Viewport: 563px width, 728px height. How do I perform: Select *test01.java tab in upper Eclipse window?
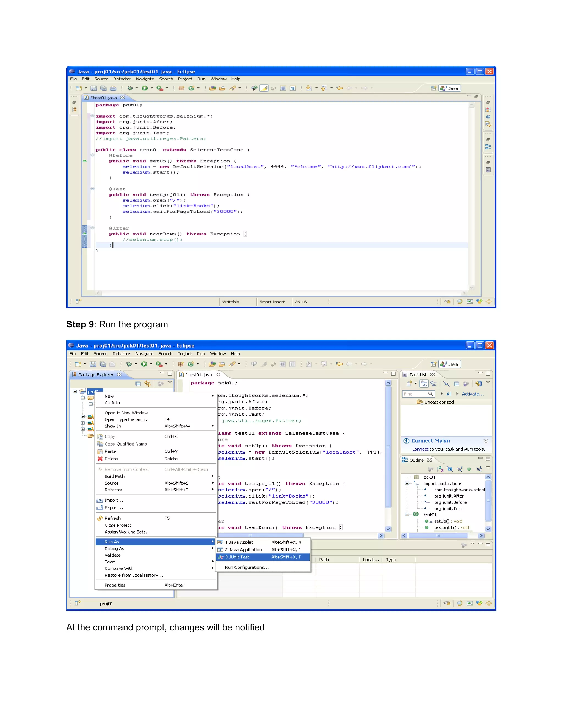point(104,98)
